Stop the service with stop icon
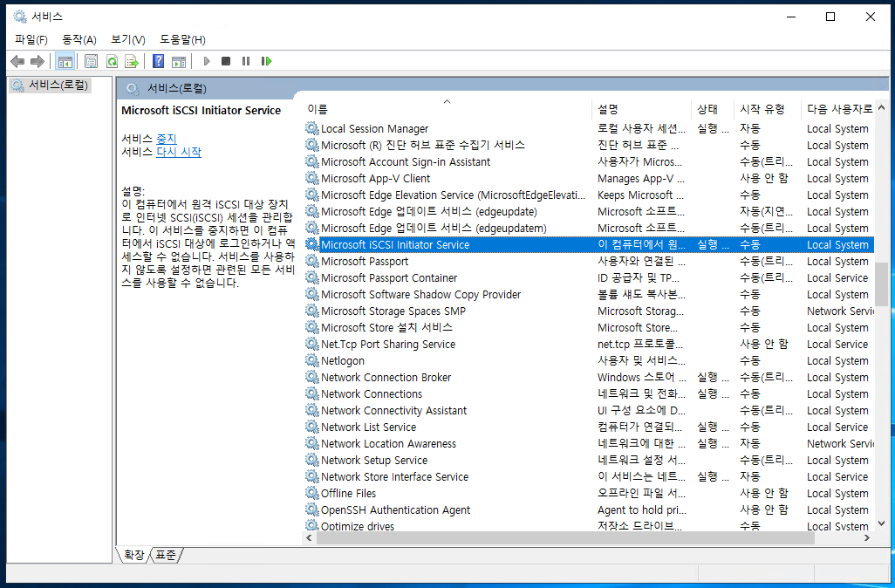 (x=226, y=61)
